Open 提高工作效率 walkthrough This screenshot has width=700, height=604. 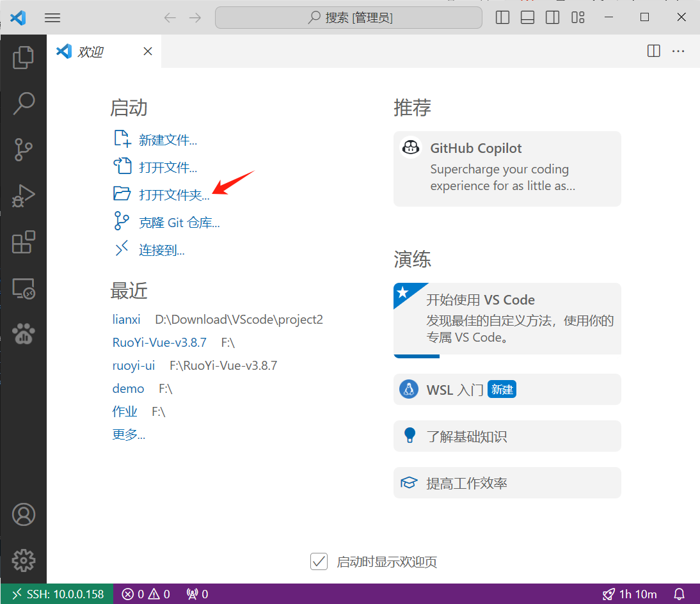point(507,482)
